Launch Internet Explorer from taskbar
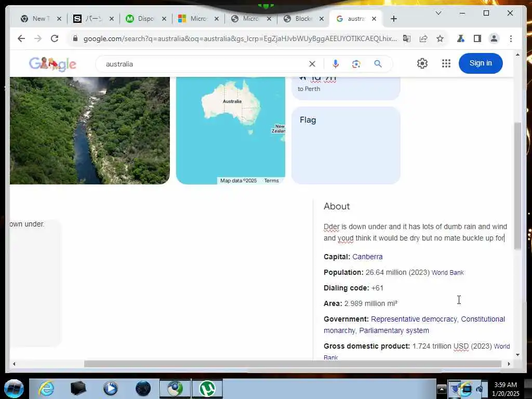This screenshot has width=532, height=399. (46, 389)
